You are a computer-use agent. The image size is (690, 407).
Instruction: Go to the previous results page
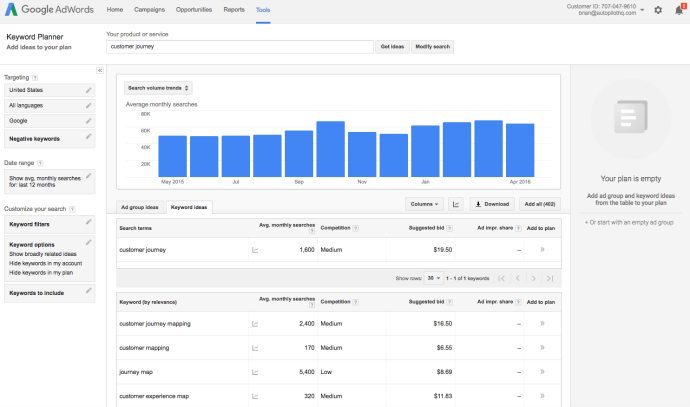pyautogui.click(x=518, y=279)
